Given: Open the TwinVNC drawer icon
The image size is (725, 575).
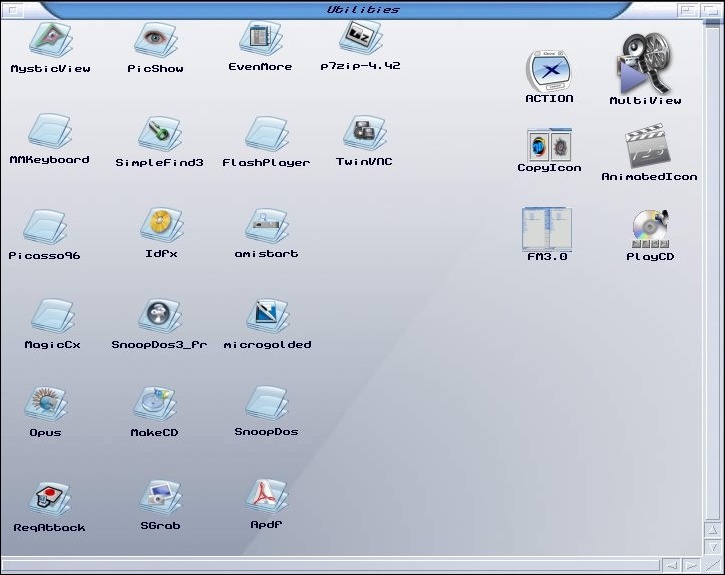Looking at the screenshot, I should [x=365, y=133].
